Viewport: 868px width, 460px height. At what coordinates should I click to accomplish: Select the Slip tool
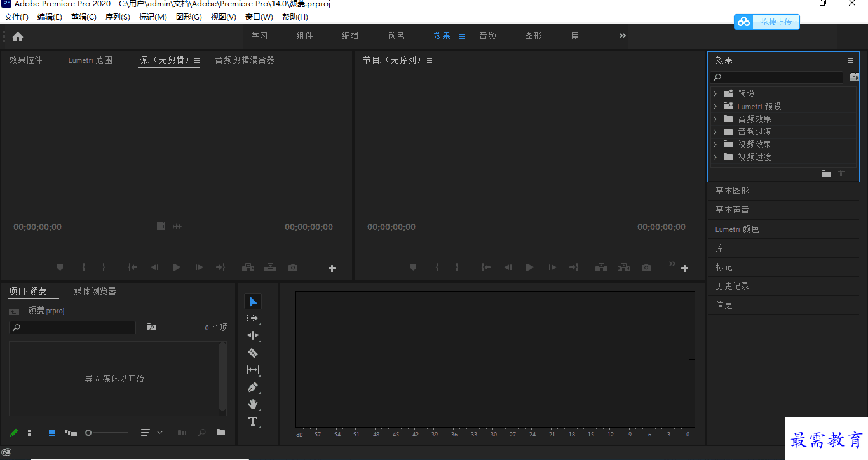coord(253,370)
